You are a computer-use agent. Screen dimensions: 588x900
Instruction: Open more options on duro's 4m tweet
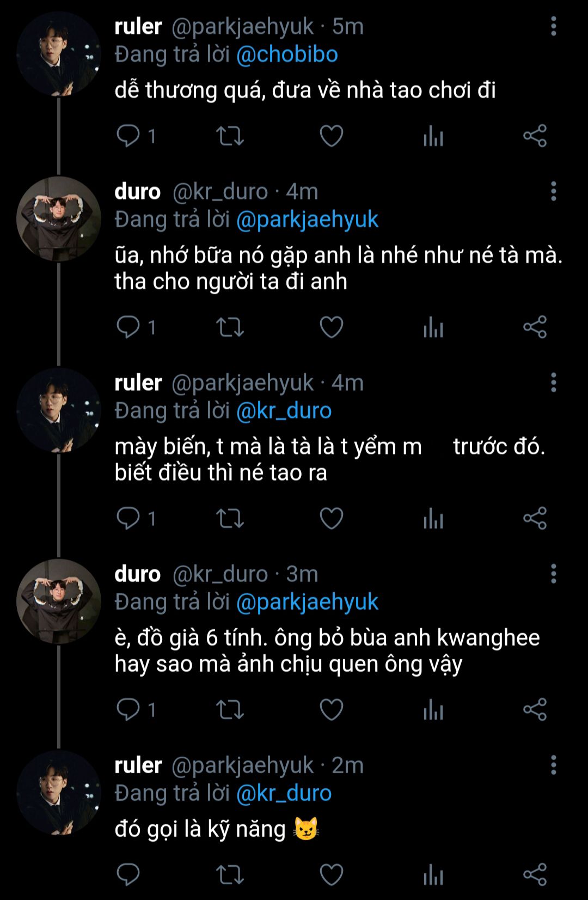[x=553, y=191]
